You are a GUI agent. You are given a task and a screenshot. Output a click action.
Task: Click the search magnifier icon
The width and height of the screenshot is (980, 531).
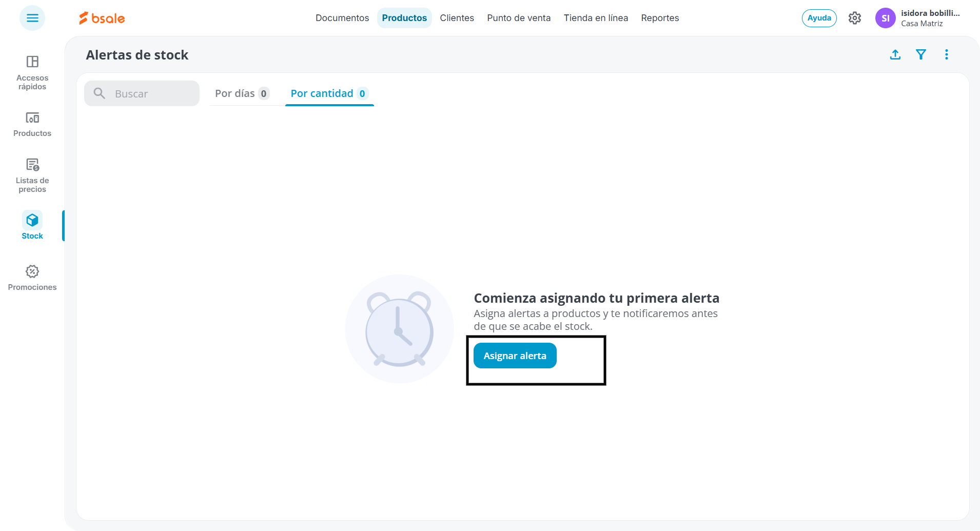[x=100, y=93]
